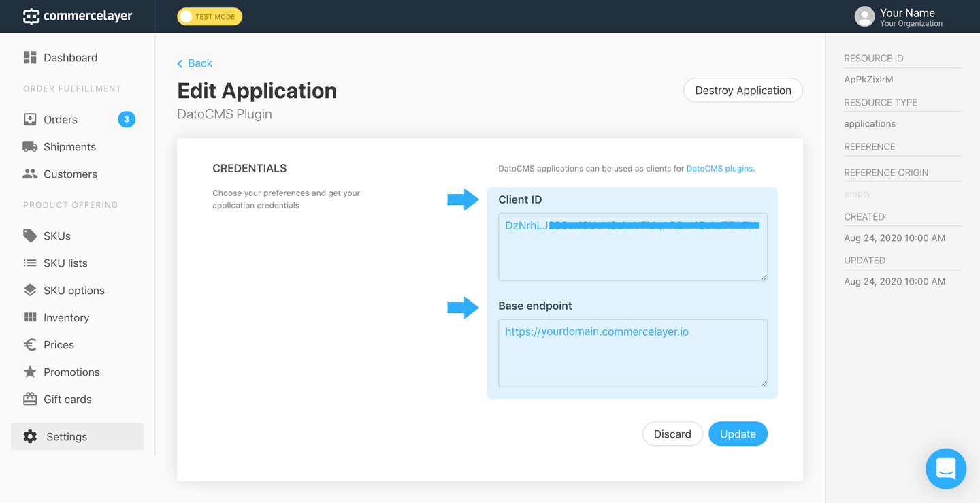This screenshot has height=503, width=980.
Task: Open Customers in sidebar
Action: click(70, 174)
